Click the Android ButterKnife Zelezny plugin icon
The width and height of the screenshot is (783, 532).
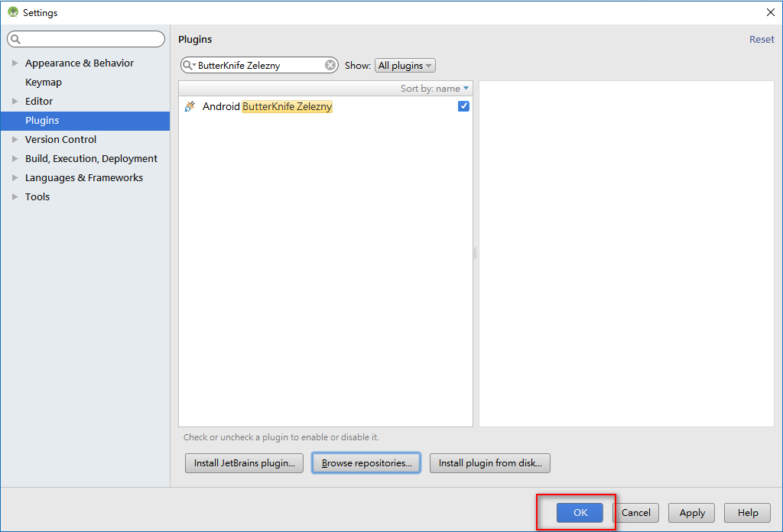point(190,106)
